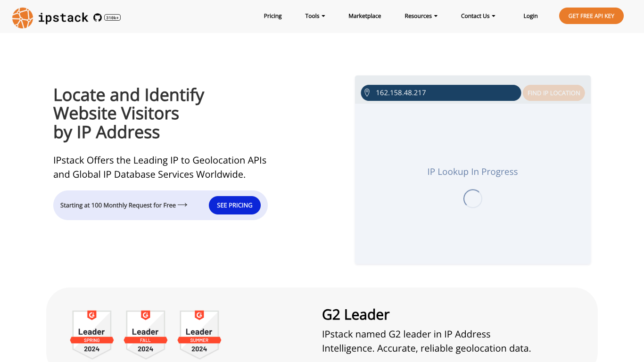Go to the Marketplace page
Image resolution: width=644 pixels, height=362 pixels.
coord(364,16)
